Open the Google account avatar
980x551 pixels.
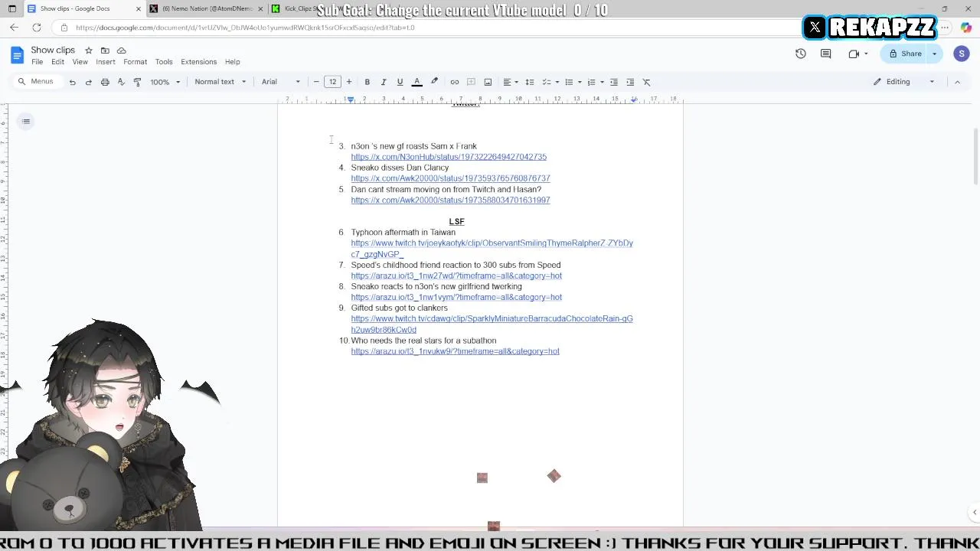(962, 54)
